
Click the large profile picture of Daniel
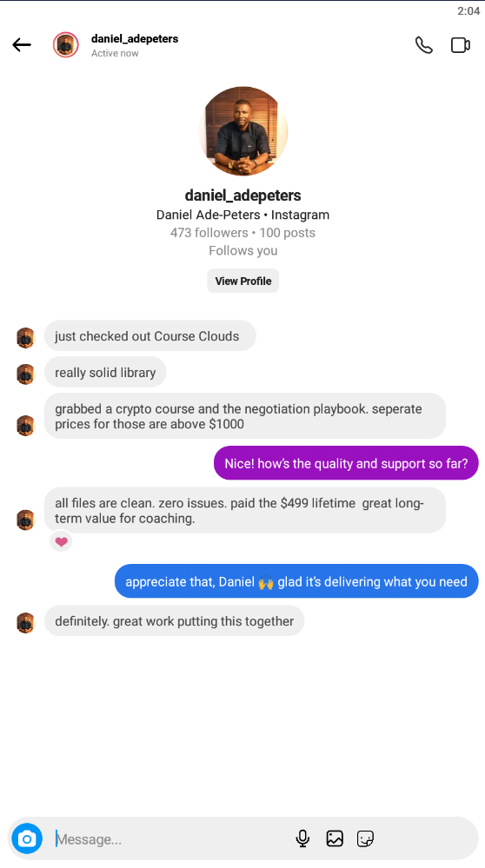[x=243, y=130]
